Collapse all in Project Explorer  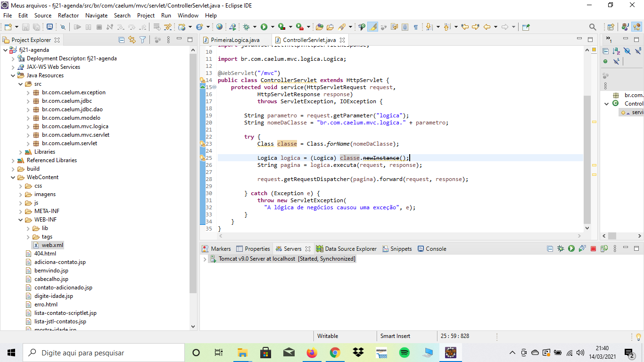pos(122,40)
